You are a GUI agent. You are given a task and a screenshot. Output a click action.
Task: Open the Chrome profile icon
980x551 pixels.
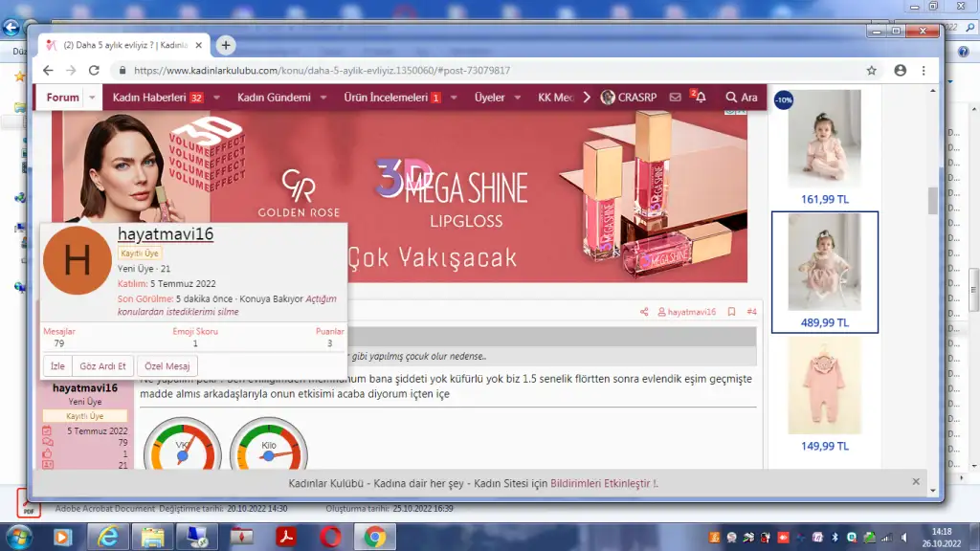coord(900,71)
